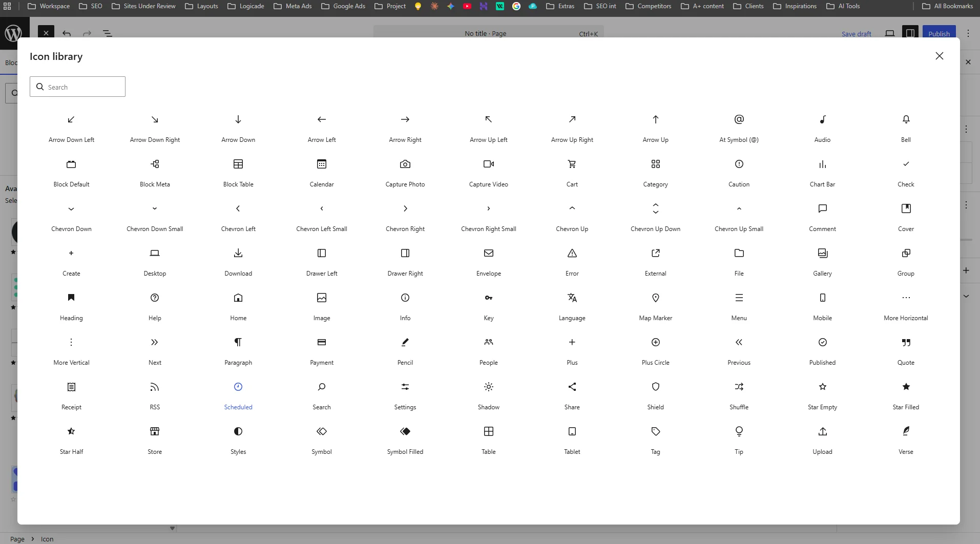
Task: Choose the RSS icon
Action: point(155,387)
